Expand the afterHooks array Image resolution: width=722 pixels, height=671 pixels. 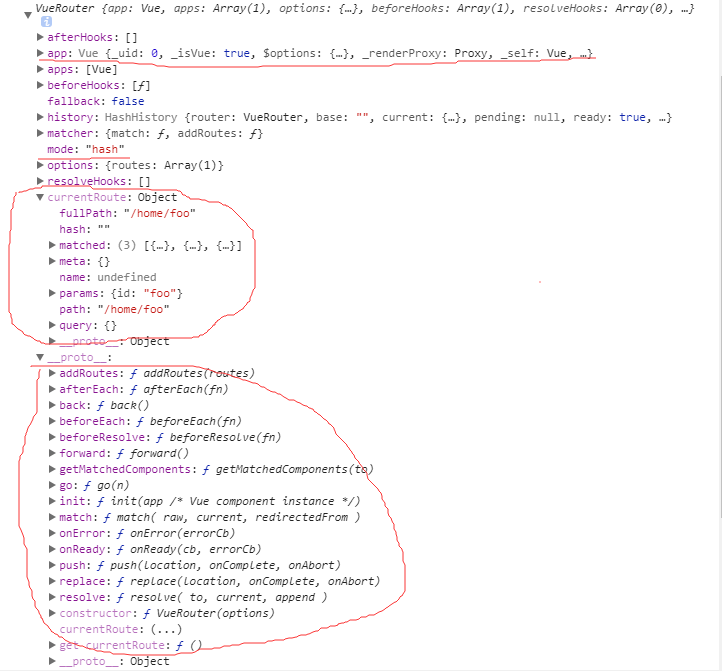(40, 37)
